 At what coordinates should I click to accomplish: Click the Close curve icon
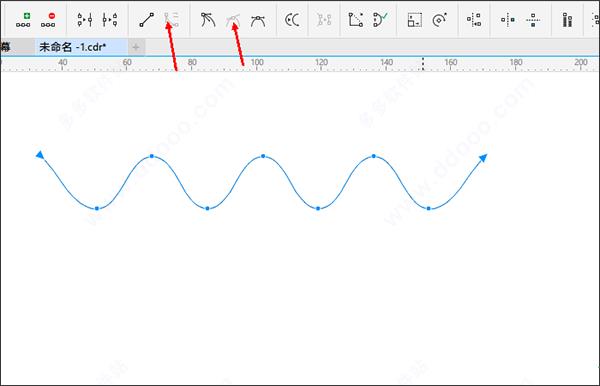click(380, 20)
